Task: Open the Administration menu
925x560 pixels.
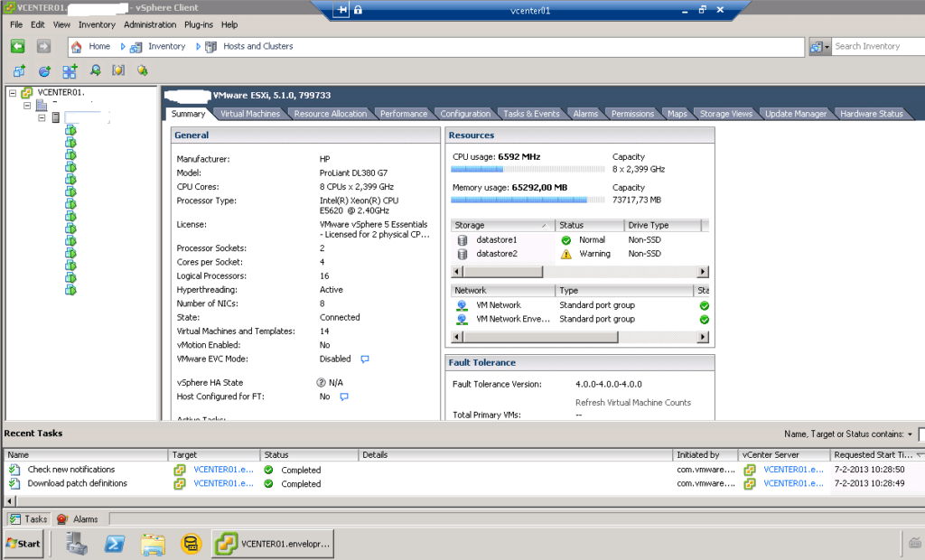Action: click(x=150, y=24)
